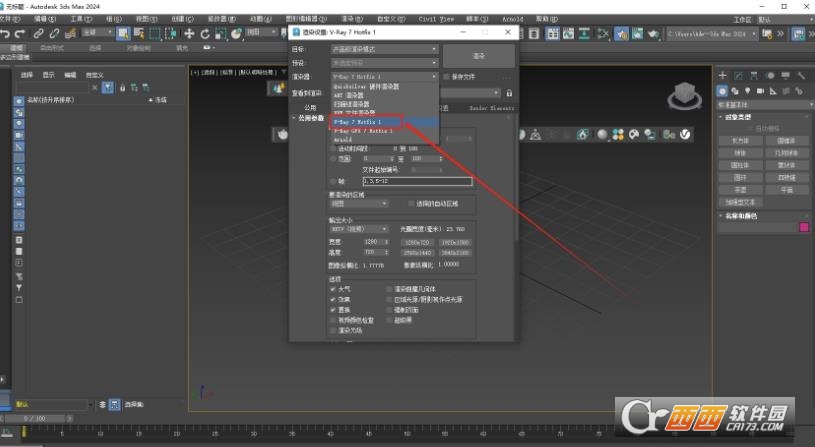
Task: Open the project path dropdown in toolbar
Action: (711, 34)
